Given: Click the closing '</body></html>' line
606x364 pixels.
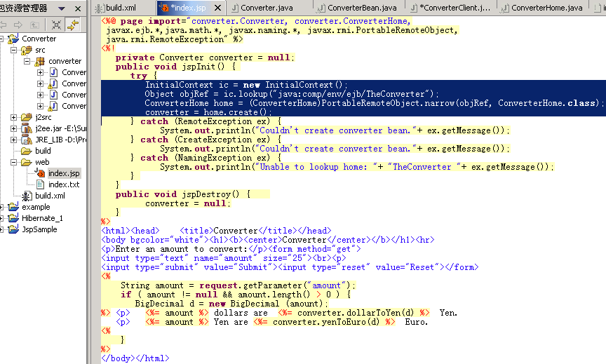Looking at the screenshot, I should click(135, 358).
